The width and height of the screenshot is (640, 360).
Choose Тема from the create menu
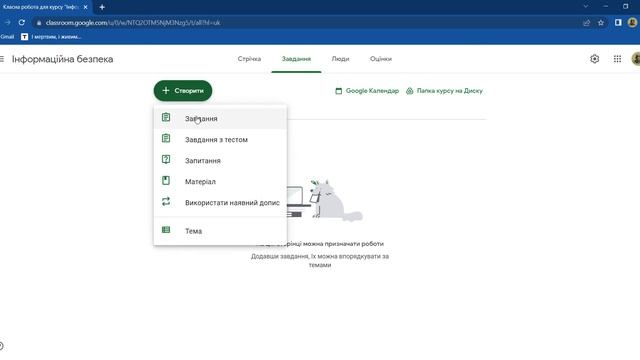[x=220, y=231]
